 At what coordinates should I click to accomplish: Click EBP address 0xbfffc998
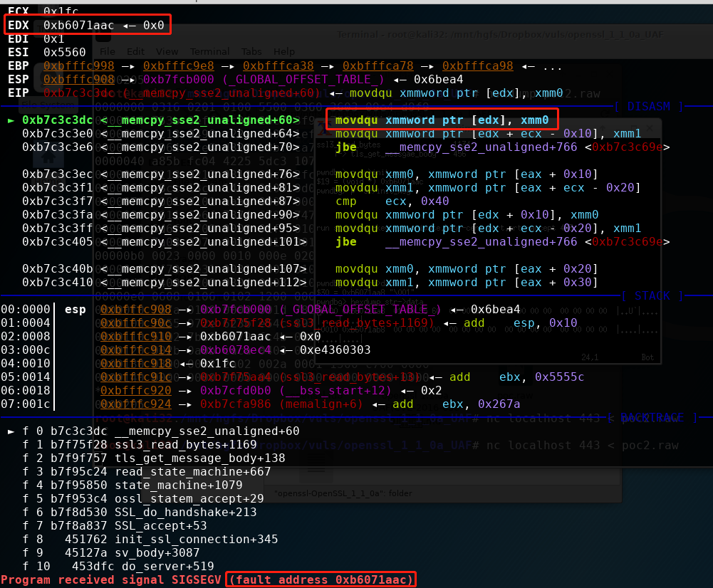[78, 66]
